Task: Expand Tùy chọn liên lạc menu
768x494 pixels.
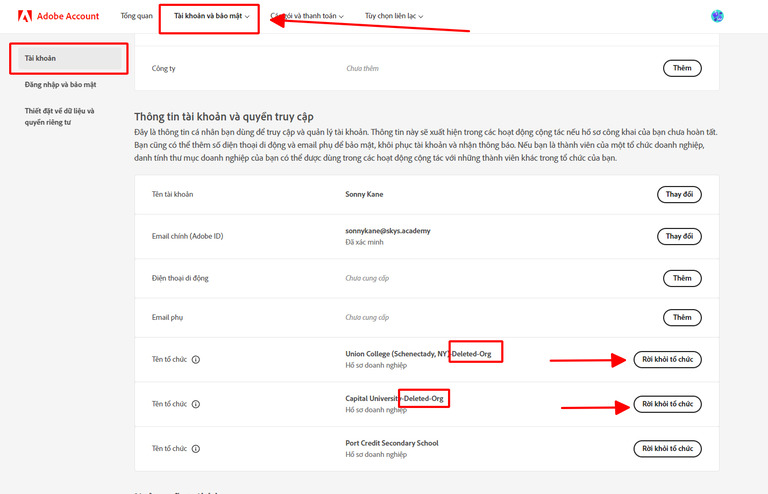Action: 394,16
